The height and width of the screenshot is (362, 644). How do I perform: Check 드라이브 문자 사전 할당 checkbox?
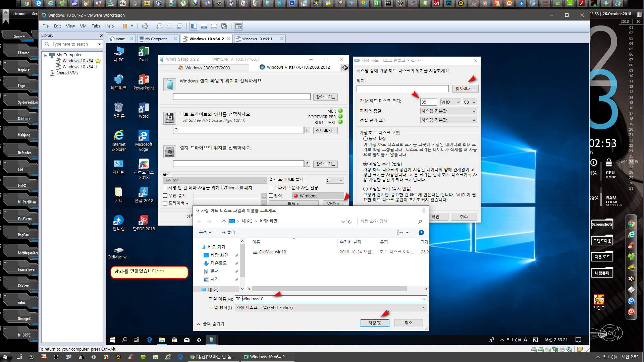271,188
